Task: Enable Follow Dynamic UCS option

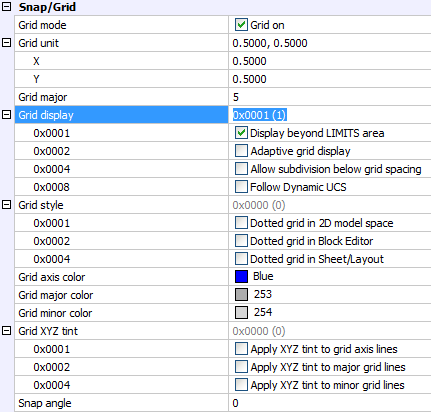Action: point(241,187)
